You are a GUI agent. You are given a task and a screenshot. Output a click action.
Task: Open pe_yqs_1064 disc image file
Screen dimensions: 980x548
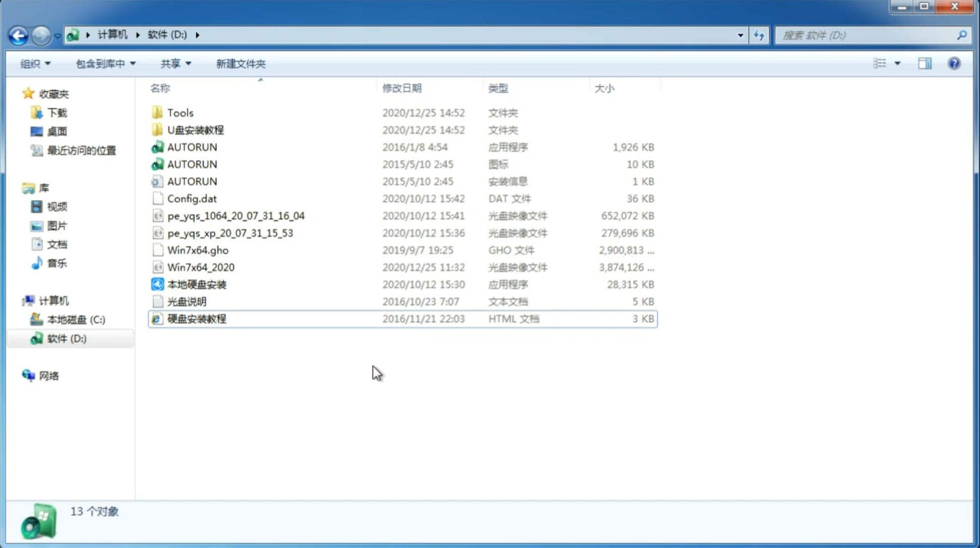tap(236, 216)
